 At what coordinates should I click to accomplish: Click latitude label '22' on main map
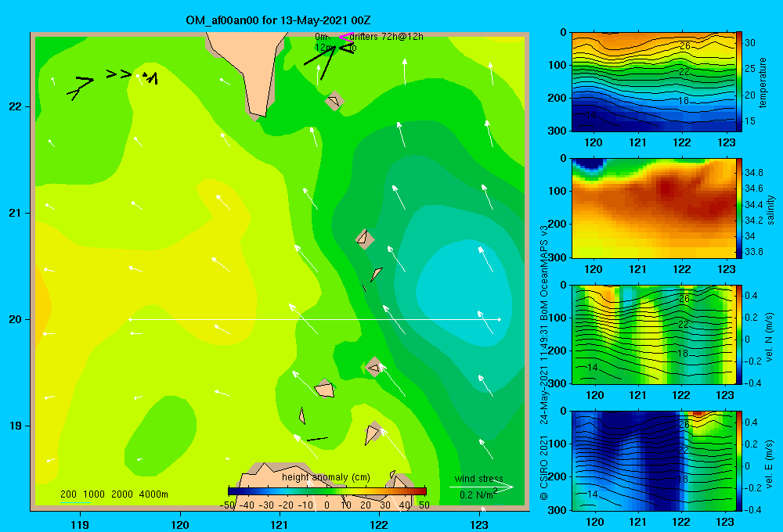tap(15, 106)
